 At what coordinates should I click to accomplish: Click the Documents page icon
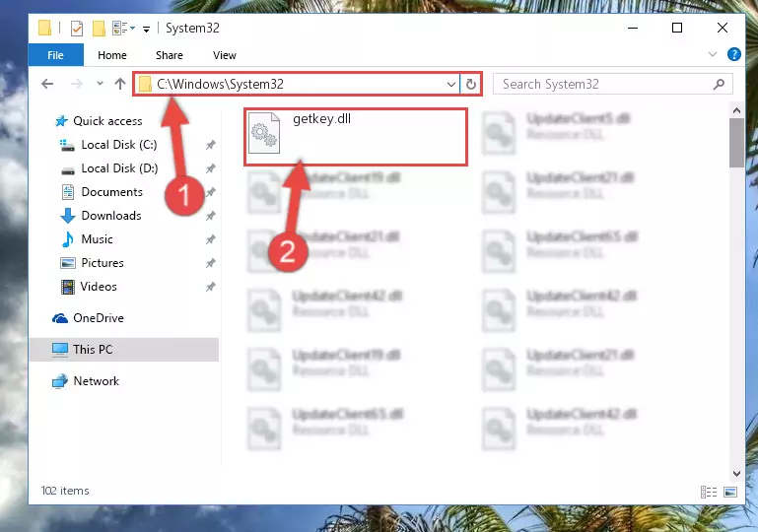[68, 192]
